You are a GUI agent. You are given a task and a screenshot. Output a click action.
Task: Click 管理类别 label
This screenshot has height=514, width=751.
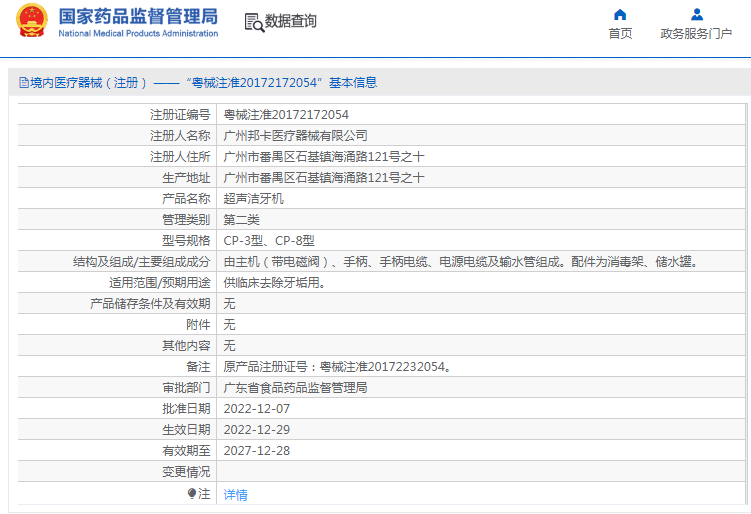186,220
